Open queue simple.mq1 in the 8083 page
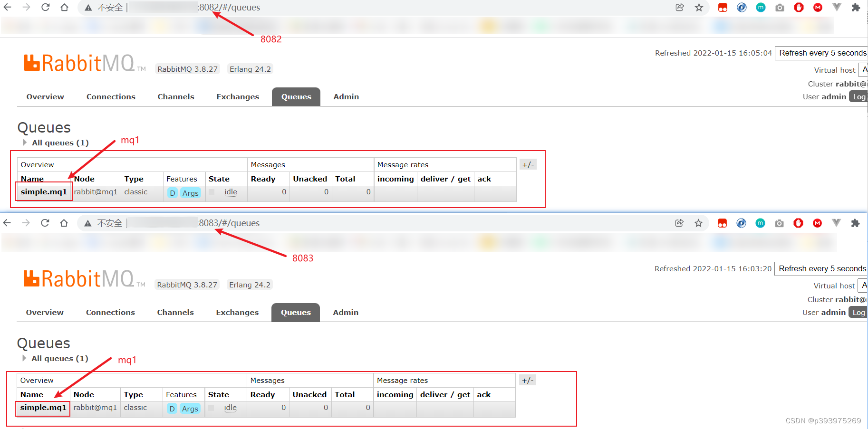The width and height of the screenshot is (868, 429). click(43, 408)
